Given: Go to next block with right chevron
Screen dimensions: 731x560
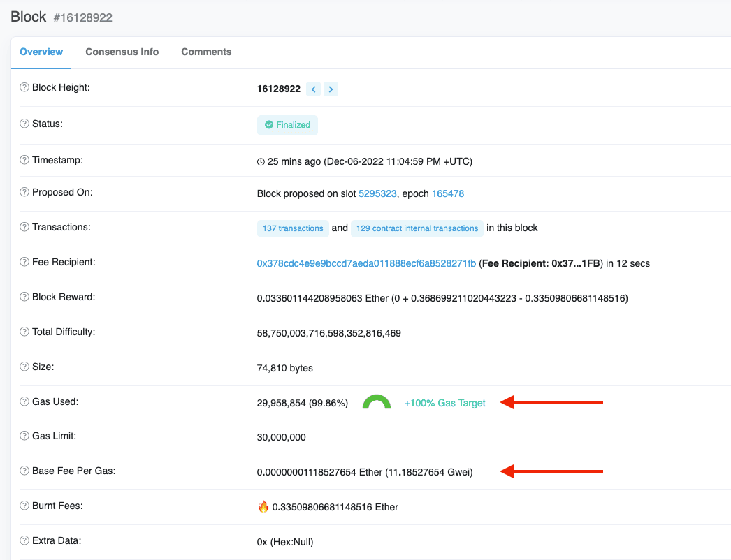Looking at the screenshot, I should click(x=331, y=89).
